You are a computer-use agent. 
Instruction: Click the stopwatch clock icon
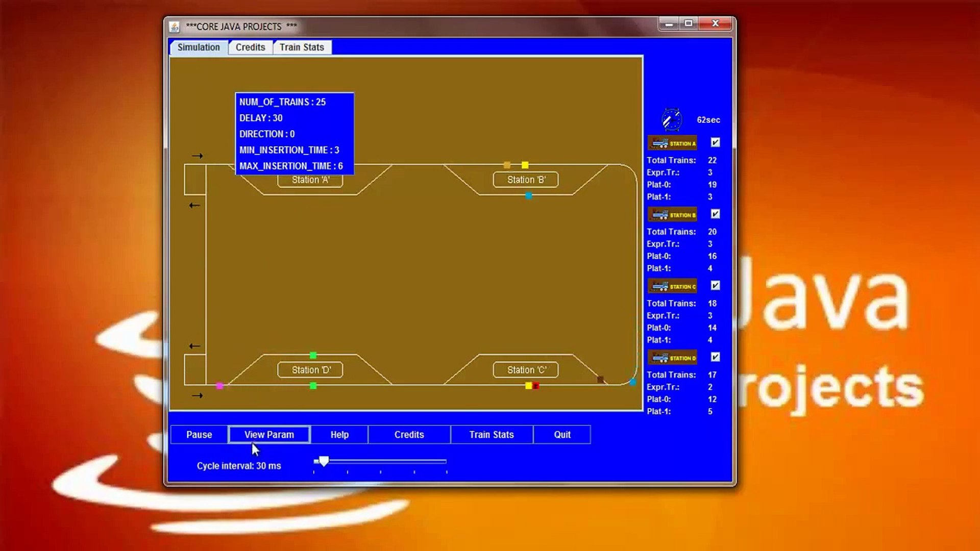point(671,120)
